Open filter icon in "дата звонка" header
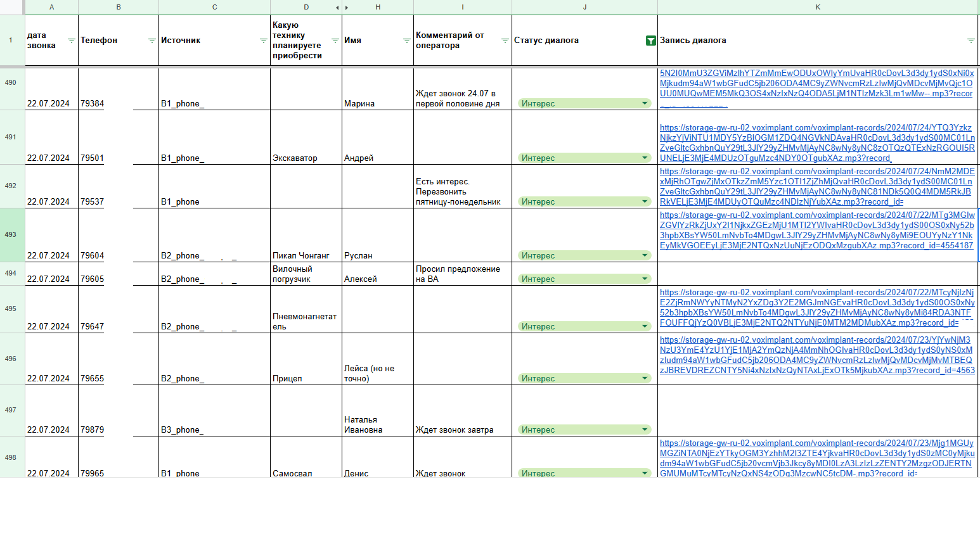This screenshot has width=980, height=560. [x=71, y=41]
